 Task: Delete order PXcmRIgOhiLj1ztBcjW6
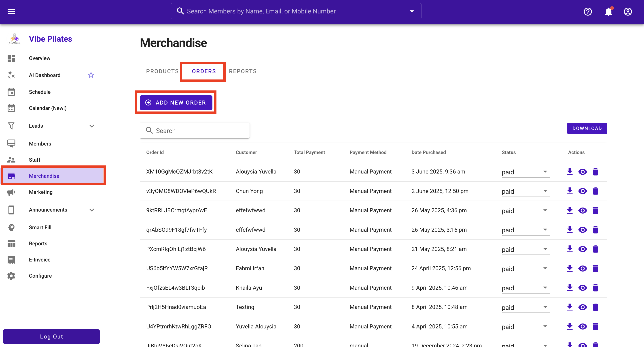click(x=595, y=249)
